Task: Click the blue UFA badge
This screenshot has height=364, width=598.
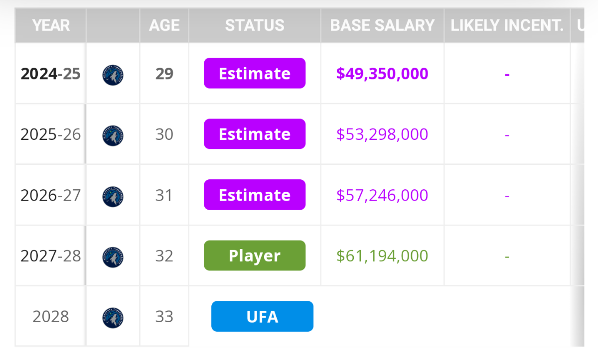Action: (262, 317)
